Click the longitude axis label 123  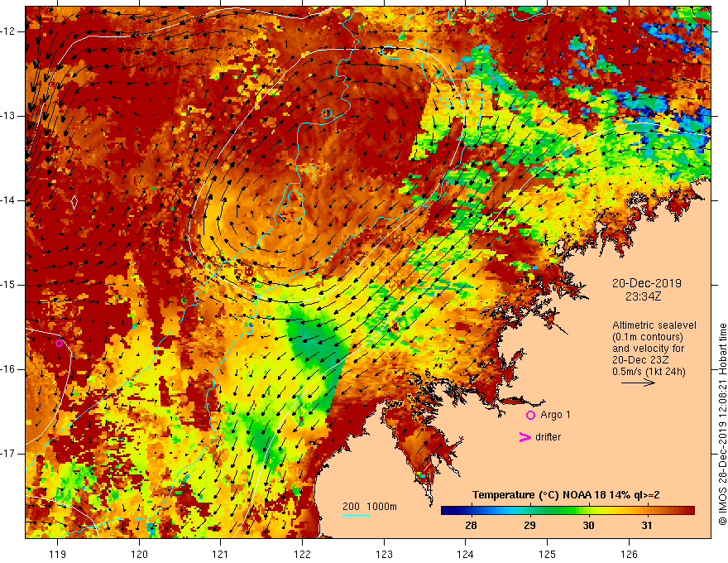pyautogui.click(x=384, y=554)
